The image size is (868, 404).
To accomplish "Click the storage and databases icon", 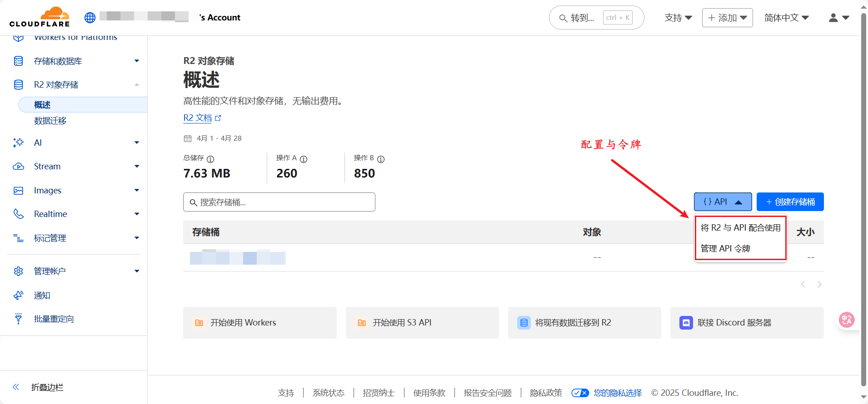I will coord(18,61).
